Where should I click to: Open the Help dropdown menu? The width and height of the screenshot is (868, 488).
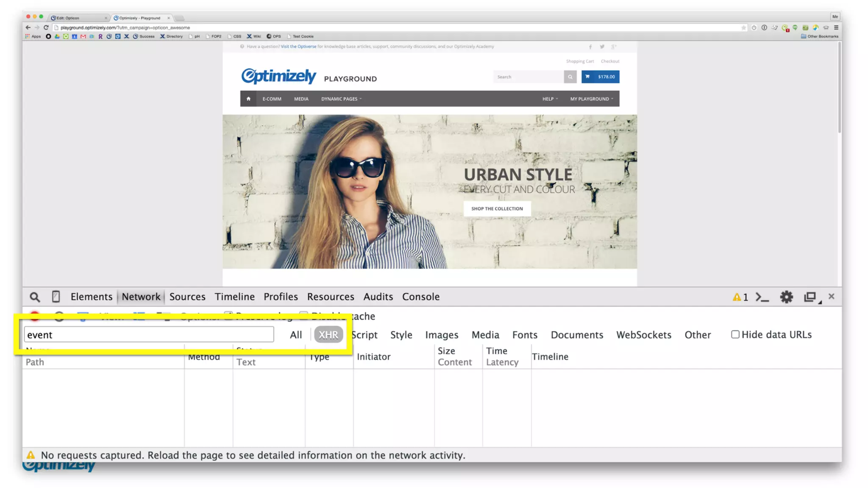(x=550, y=99)
